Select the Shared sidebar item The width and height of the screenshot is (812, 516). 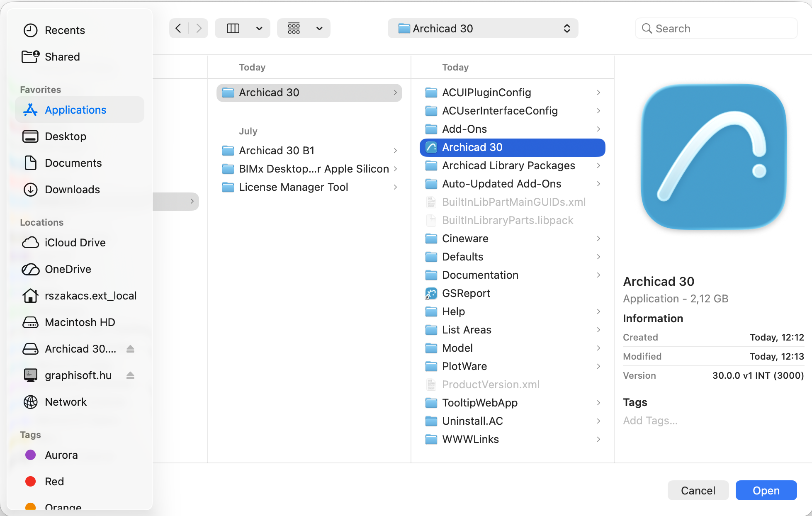coord(79,57)
